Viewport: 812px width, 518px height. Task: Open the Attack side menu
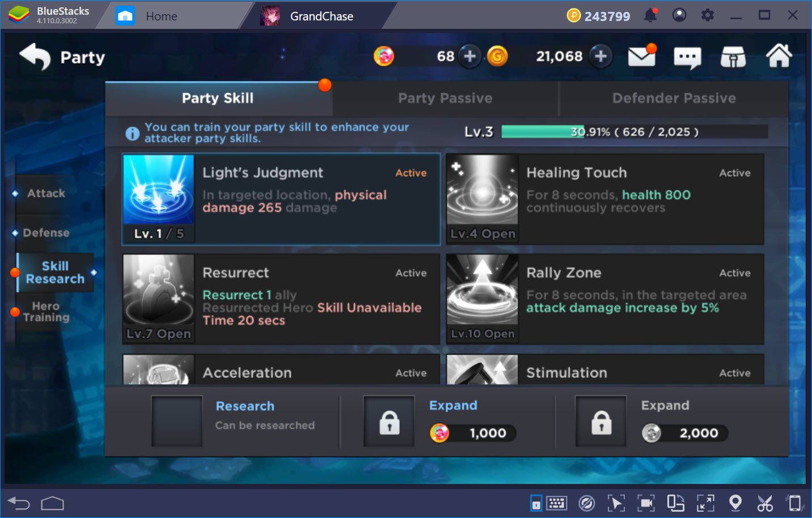[x=46, y=193]
